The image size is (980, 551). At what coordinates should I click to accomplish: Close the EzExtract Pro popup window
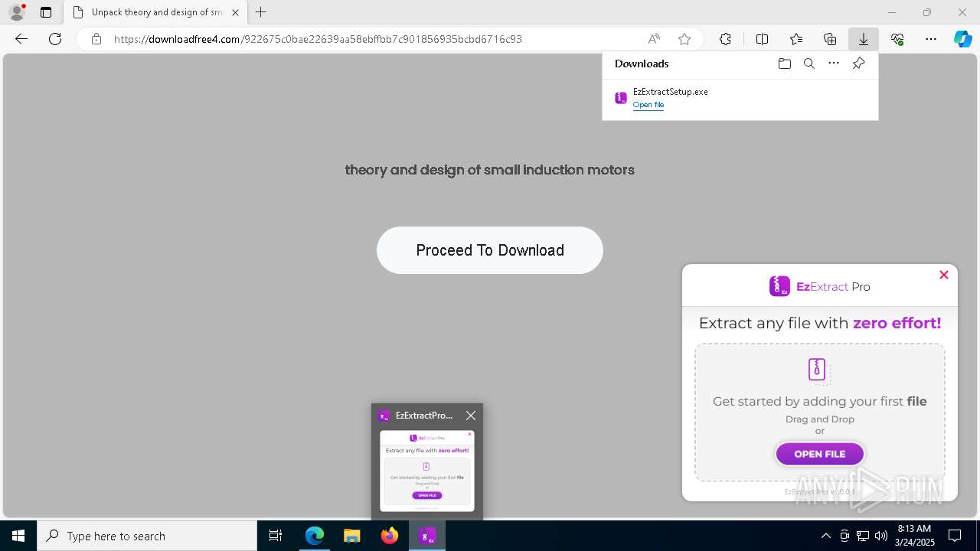point(944,275)
